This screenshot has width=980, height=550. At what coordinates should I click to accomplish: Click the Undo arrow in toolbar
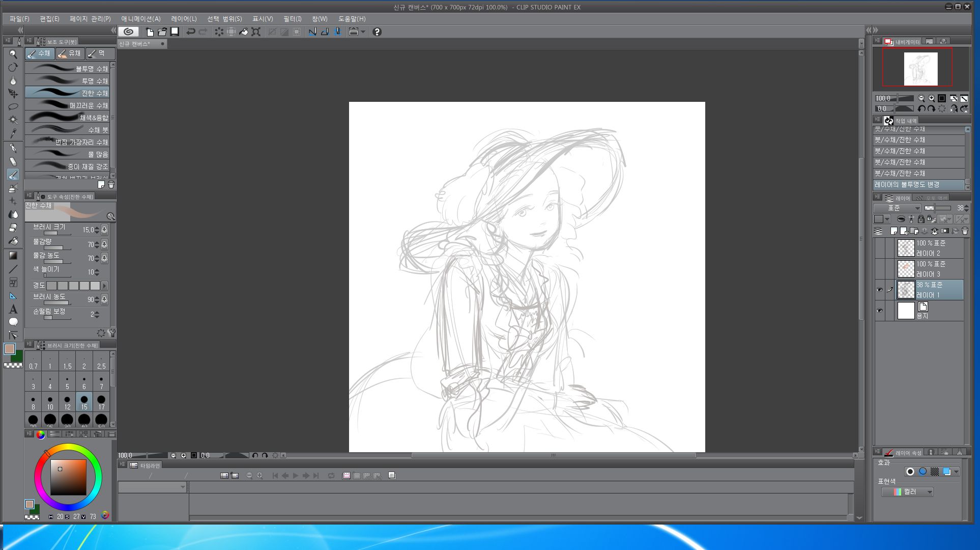click(x=191, y=32)
